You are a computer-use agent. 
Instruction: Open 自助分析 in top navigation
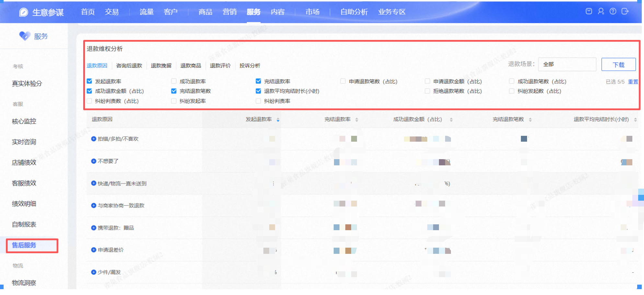tap(354, 12)
